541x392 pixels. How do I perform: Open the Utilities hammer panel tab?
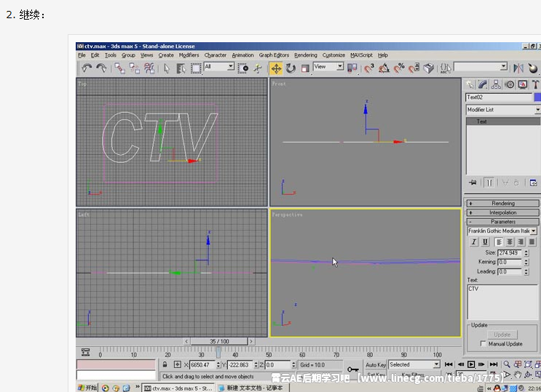coord(535,84)
